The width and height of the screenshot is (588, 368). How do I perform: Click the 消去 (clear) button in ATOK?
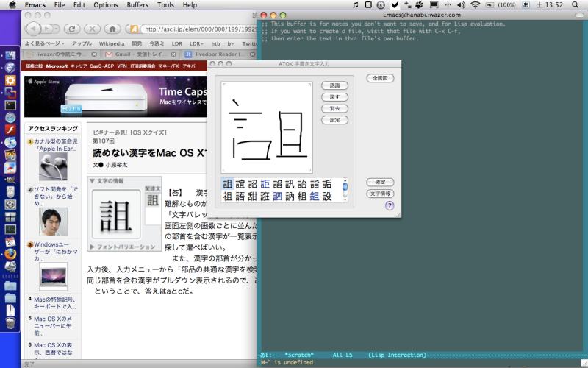pyautogui.click(x=334, y=108)
